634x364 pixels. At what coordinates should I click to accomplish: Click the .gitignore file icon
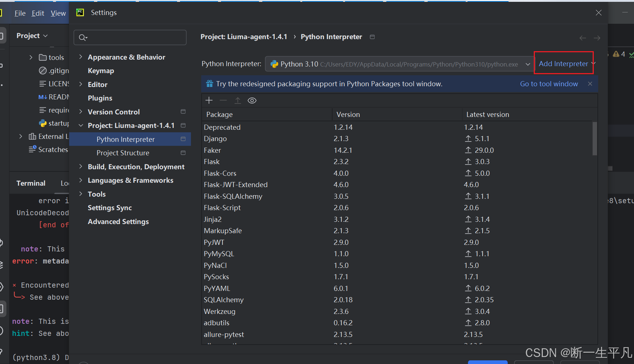(43, 71)
